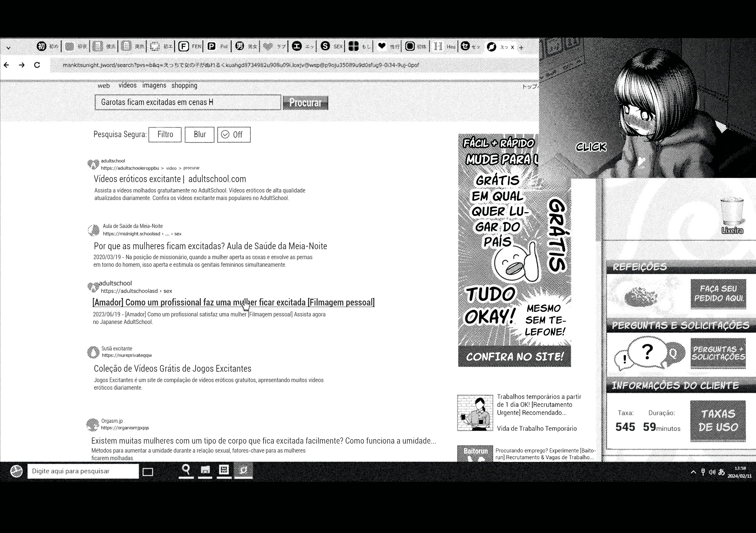Click the search query input field
756x533 pixels.
[188, 102]
